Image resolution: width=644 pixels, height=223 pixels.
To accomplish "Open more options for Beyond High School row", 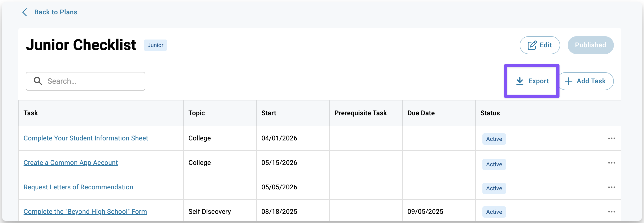I will click(x=611, y=212).
